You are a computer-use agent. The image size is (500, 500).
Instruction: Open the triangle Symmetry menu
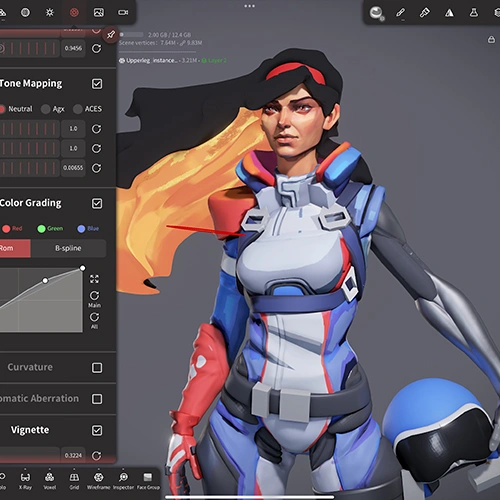click(449, 13)
